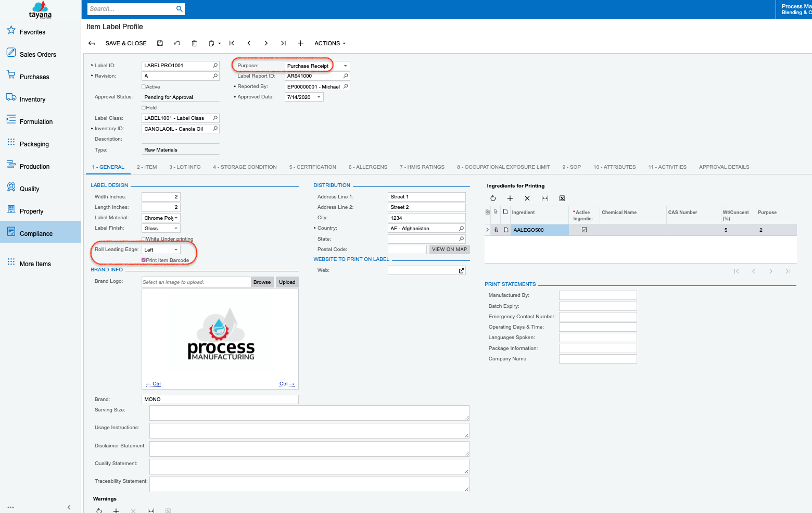Toggle Active Ingredient checkbox for AALEGO500
This screenshot has width=812, height=513.
coord(585,230)
